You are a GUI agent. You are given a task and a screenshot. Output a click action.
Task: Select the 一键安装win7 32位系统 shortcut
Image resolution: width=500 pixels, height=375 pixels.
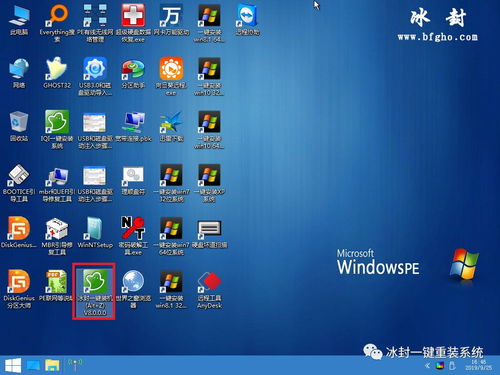click(171, 183)
